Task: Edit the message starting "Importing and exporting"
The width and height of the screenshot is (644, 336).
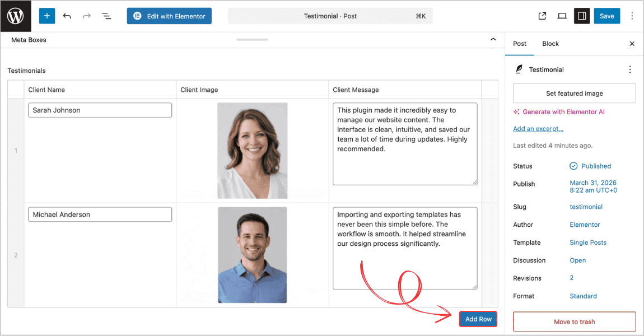Action: 405,248
